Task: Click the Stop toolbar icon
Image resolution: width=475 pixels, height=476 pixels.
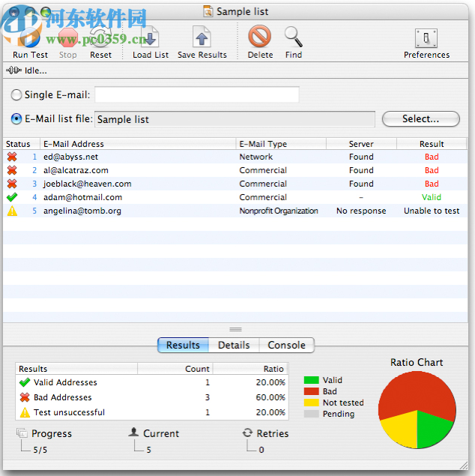Action: (x=67, y=37)
